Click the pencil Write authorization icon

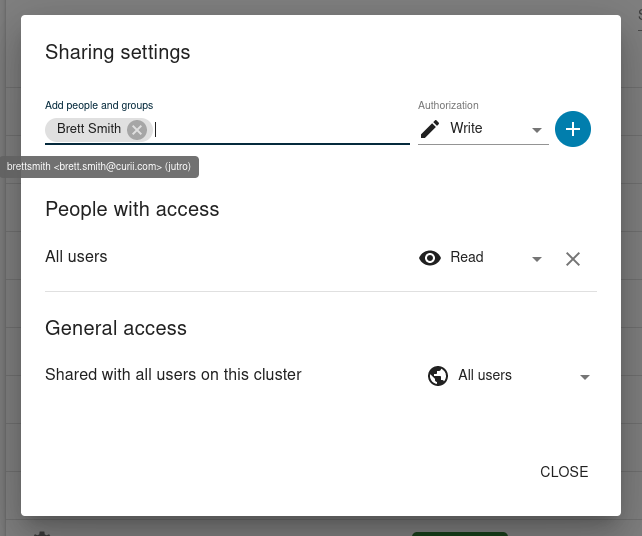pyautogui.click(x=430, y=129)
